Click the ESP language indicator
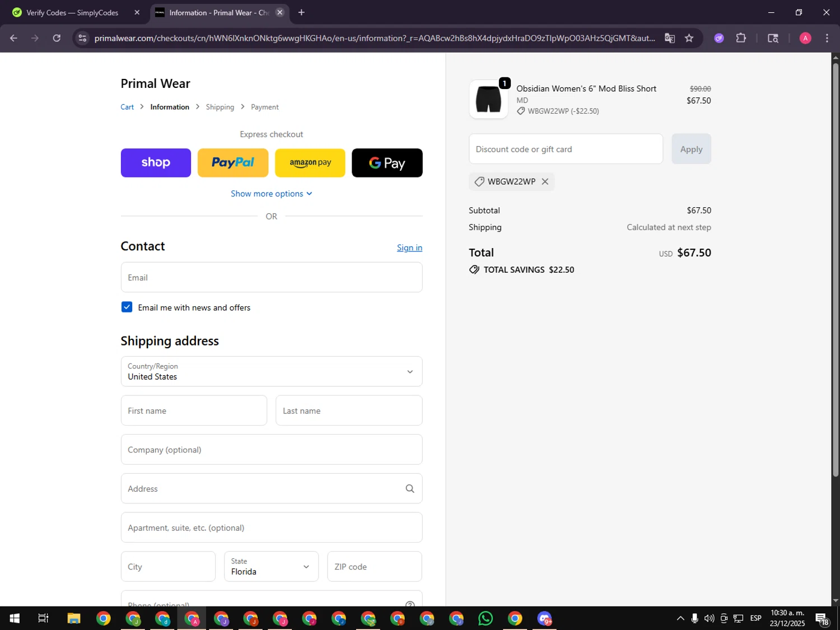This screenshot has height=630, width=840. 755,618
